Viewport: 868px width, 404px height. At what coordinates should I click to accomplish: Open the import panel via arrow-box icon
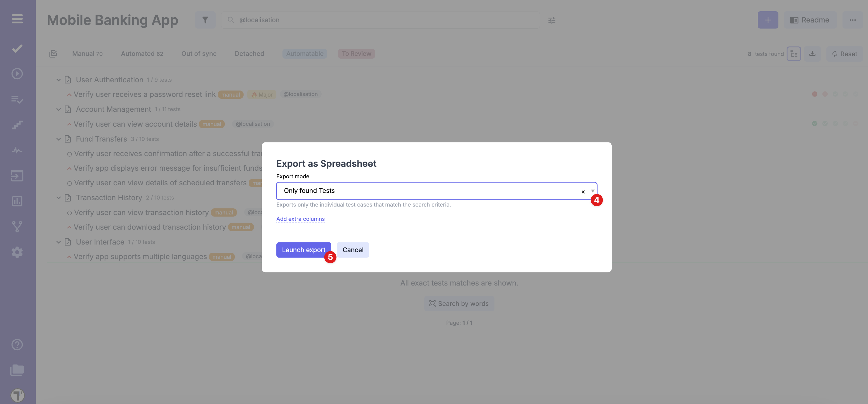(16, 176)
